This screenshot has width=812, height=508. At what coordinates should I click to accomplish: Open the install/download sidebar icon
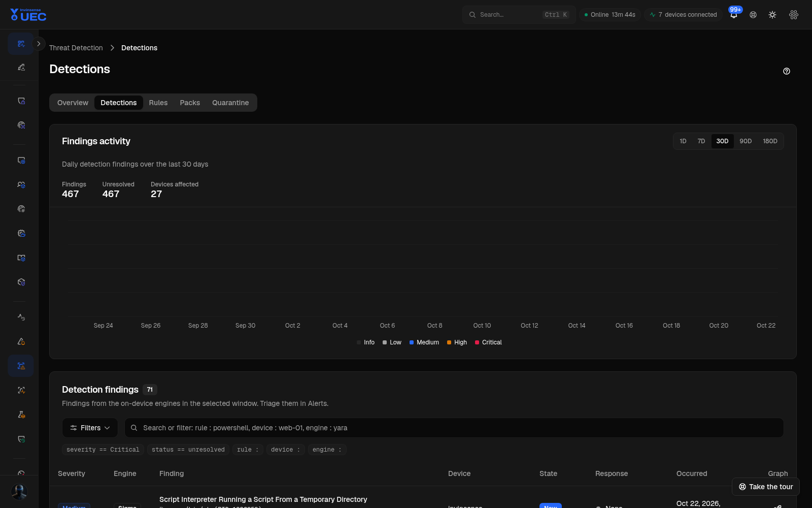(x=21, y=67)
